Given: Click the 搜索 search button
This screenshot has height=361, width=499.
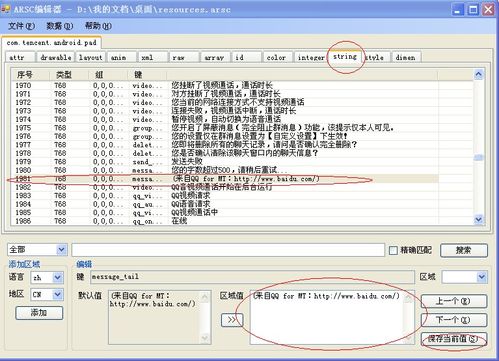Looking at the screenshot, I should (464, 250).
